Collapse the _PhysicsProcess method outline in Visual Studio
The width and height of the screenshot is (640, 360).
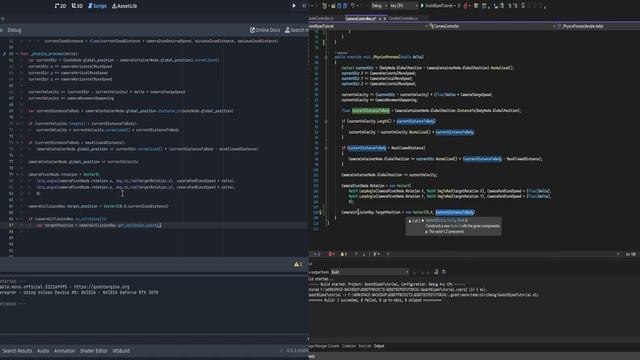point(326,57)
